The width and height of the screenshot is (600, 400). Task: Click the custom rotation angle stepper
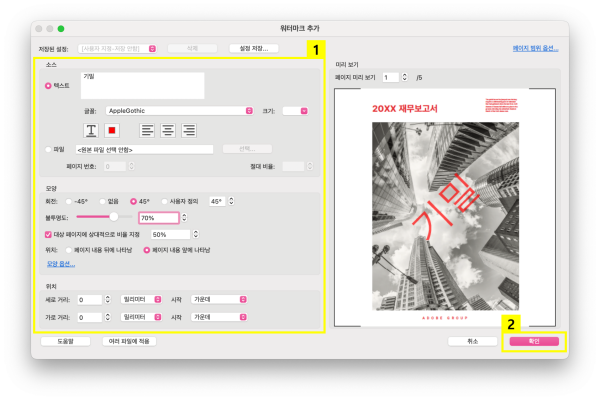[x=231, y=201]
